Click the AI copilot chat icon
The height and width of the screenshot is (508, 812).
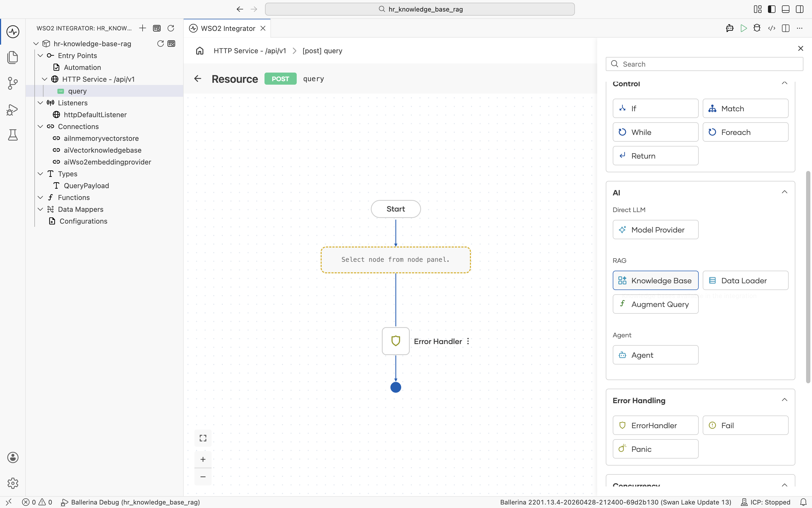tap(730, 28)
